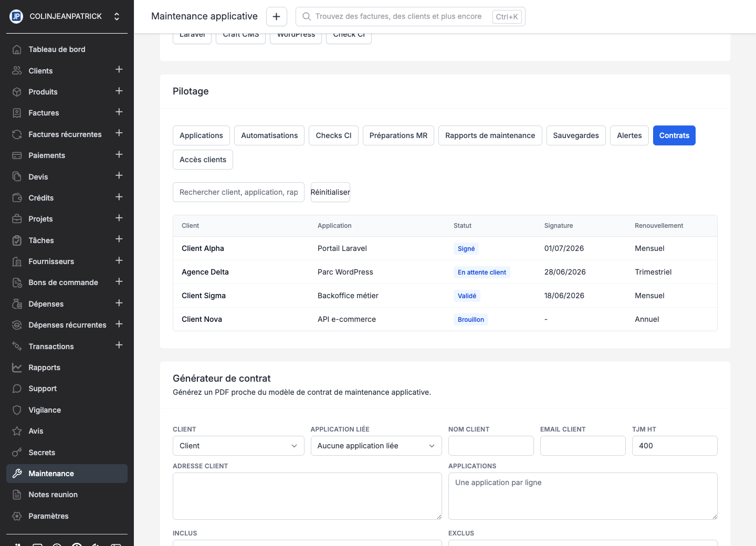Switch to Automatisations tab
This screenshot has height=546, width=756.
click(269, 135)
